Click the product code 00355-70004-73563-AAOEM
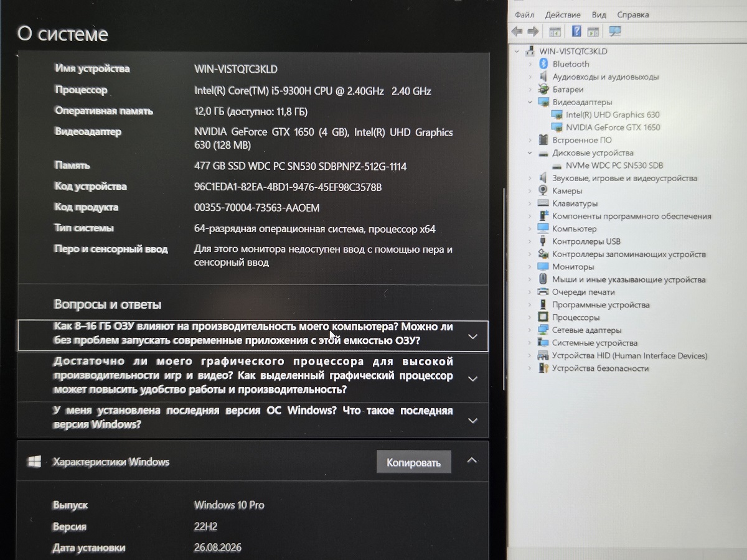The image size is (747, 560). click(257, 208)
